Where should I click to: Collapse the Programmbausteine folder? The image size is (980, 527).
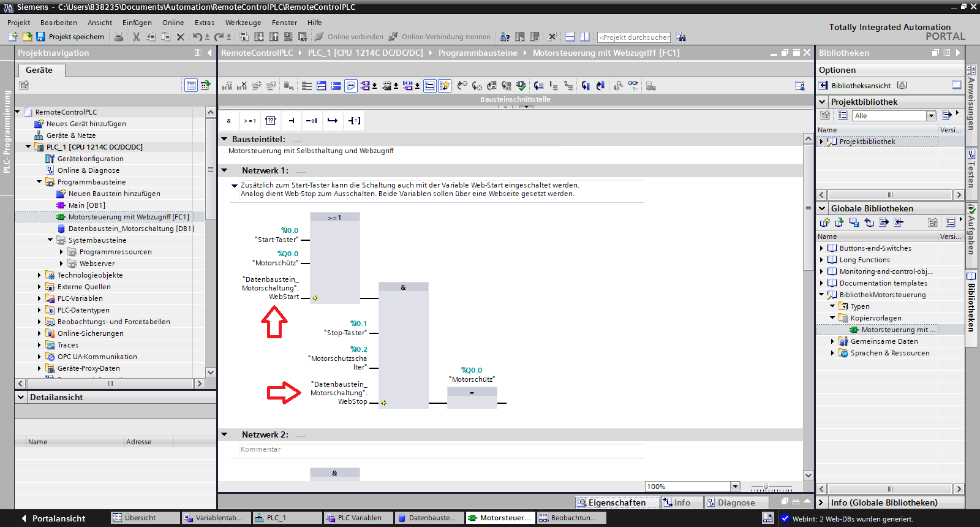39,182
